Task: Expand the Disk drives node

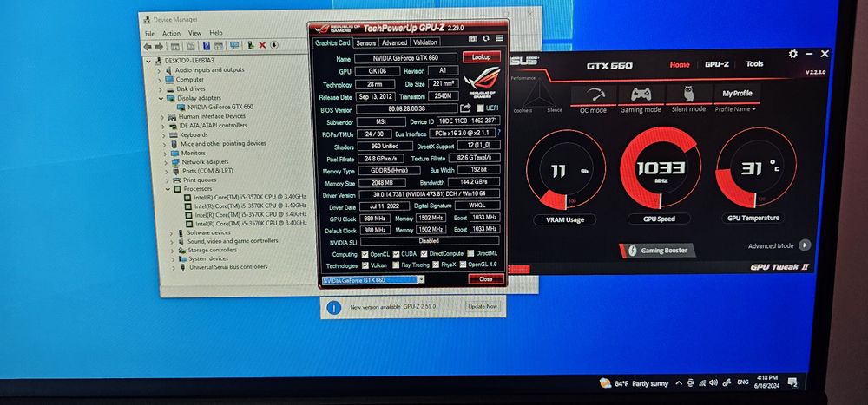Action: [160, 88]
